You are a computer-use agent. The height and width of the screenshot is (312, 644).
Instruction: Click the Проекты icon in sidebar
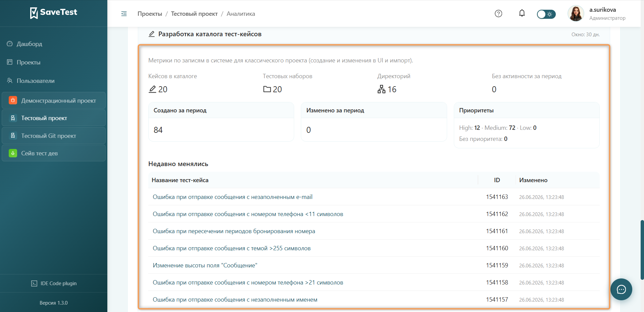(10, 62)
